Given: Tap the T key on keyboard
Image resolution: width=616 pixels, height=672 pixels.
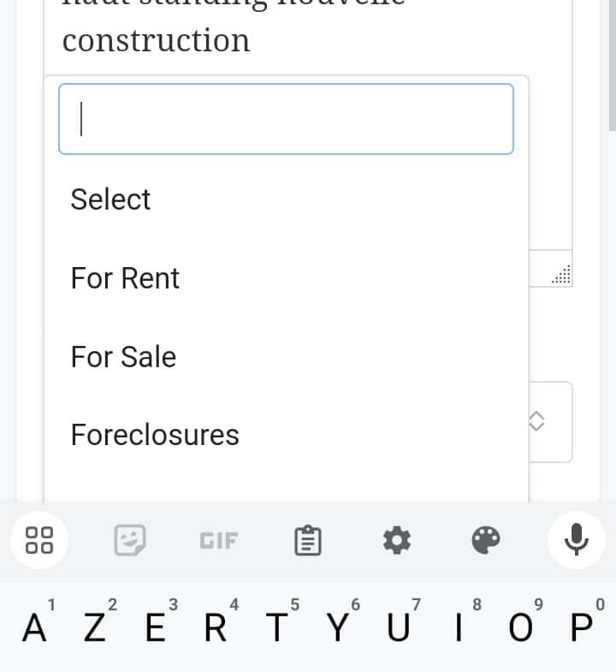Looking at the screenshot, I should (277, 628).
